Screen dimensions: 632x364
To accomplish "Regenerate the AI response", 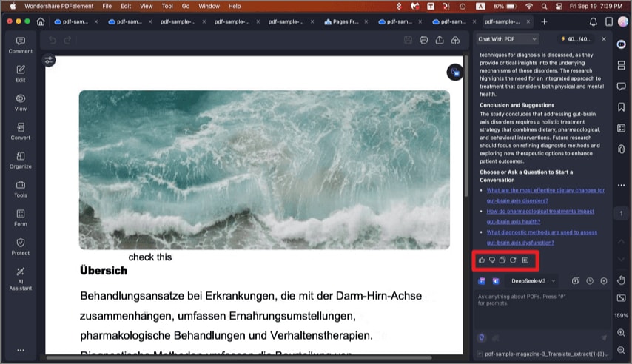I will [x=513, y=260].
